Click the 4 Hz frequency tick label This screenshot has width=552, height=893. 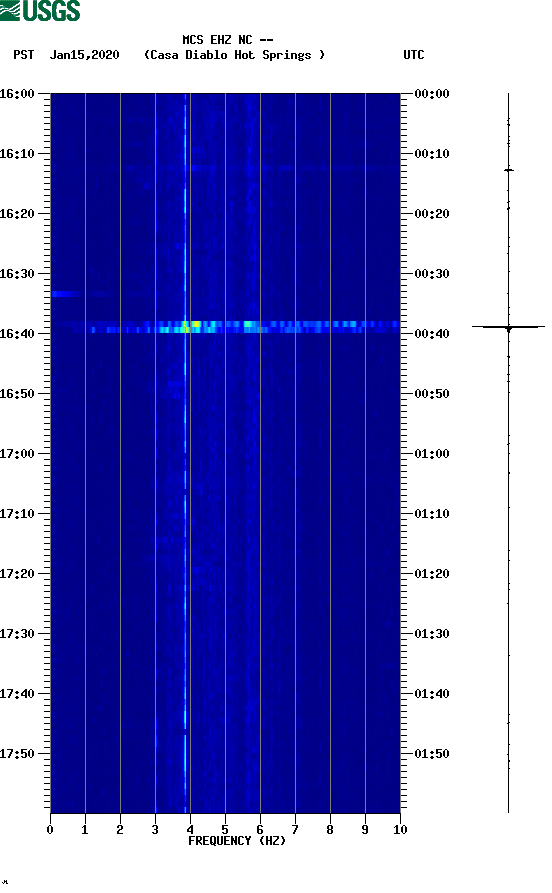click(190, 829)
